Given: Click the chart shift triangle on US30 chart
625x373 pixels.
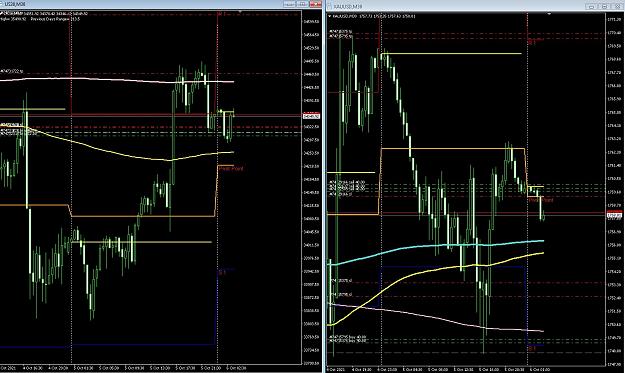Looking at the screenshot, I should click(240, 12).
